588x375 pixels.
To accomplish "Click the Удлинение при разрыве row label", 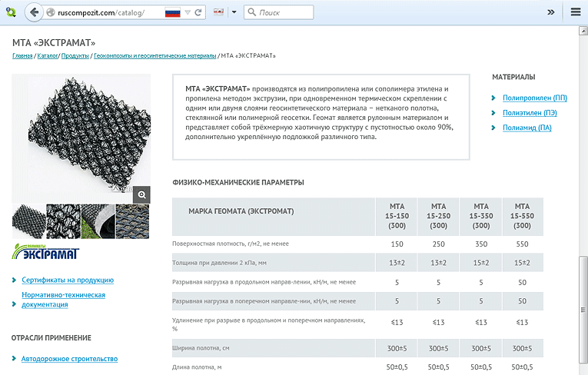I will click(x=269, y=324).
